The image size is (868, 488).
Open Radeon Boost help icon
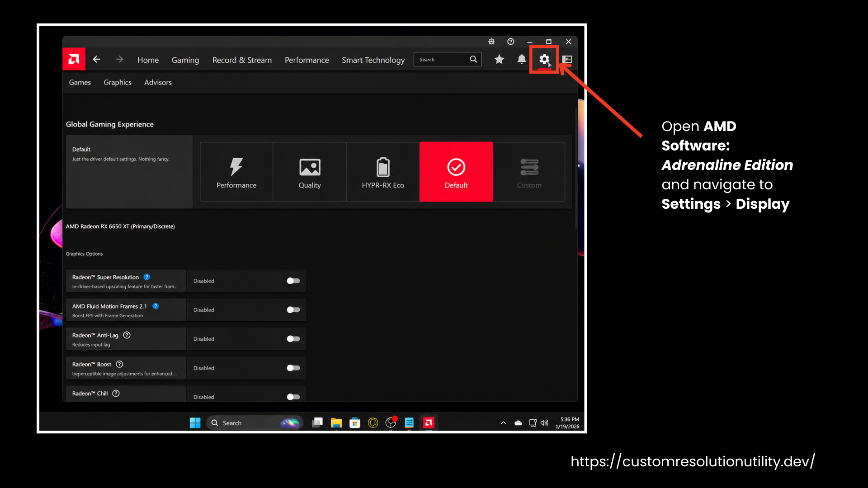119,364
